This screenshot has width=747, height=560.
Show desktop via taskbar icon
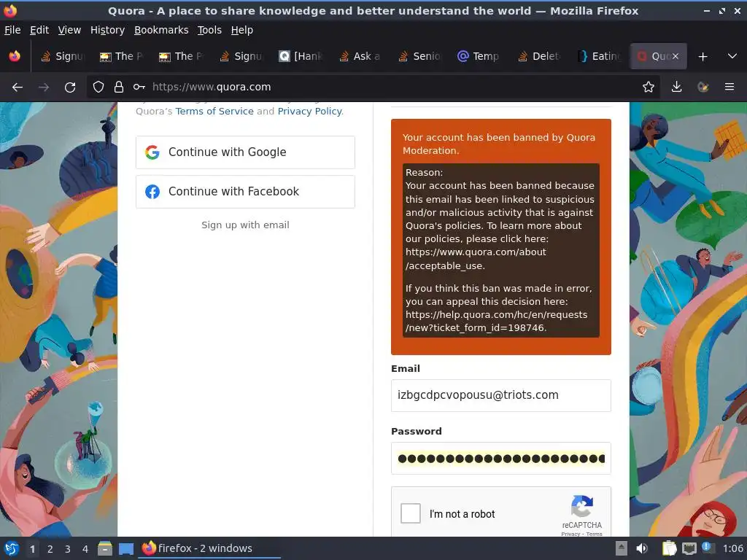point(125,548)
